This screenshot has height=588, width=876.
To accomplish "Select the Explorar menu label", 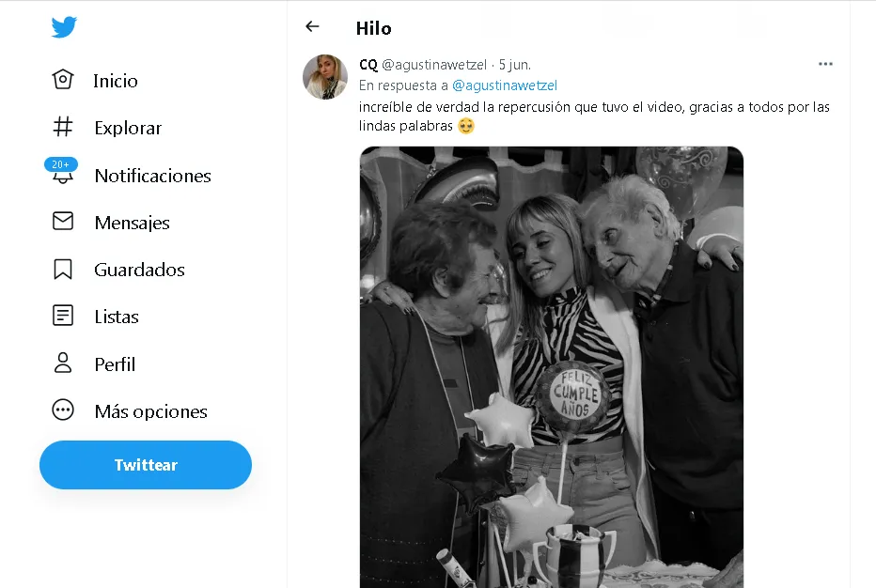I will [x=128, y=128].
